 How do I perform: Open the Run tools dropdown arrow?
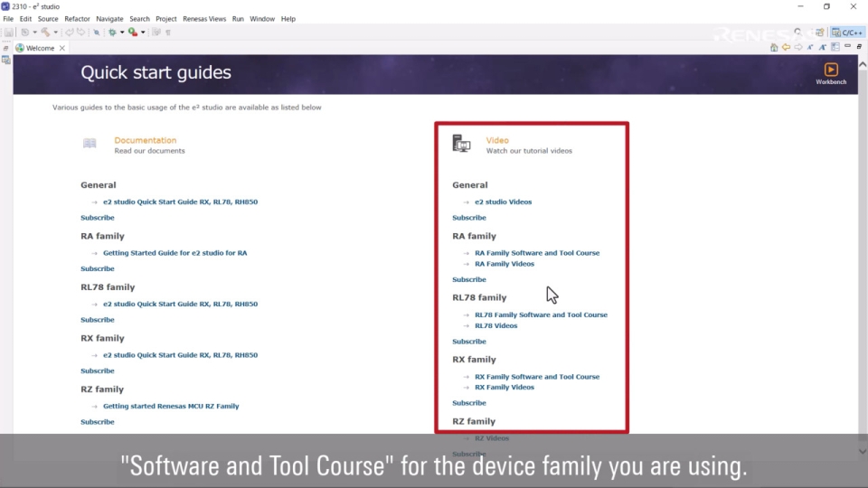(143, 33)
